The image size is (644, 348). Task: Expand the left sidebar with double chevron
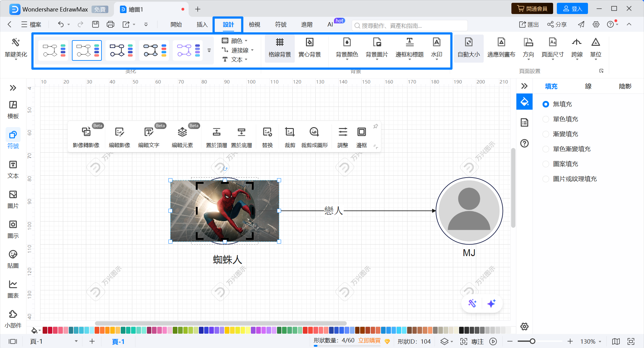click(x=13, y=88)
